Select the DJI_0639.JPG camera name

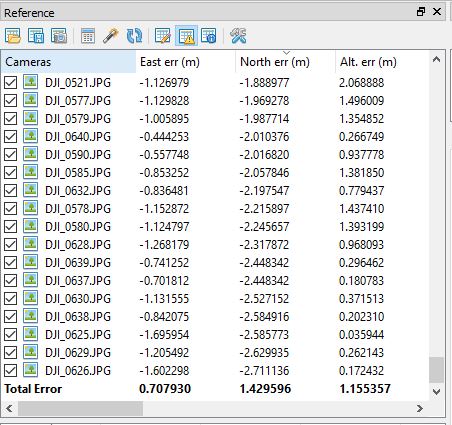78,263
